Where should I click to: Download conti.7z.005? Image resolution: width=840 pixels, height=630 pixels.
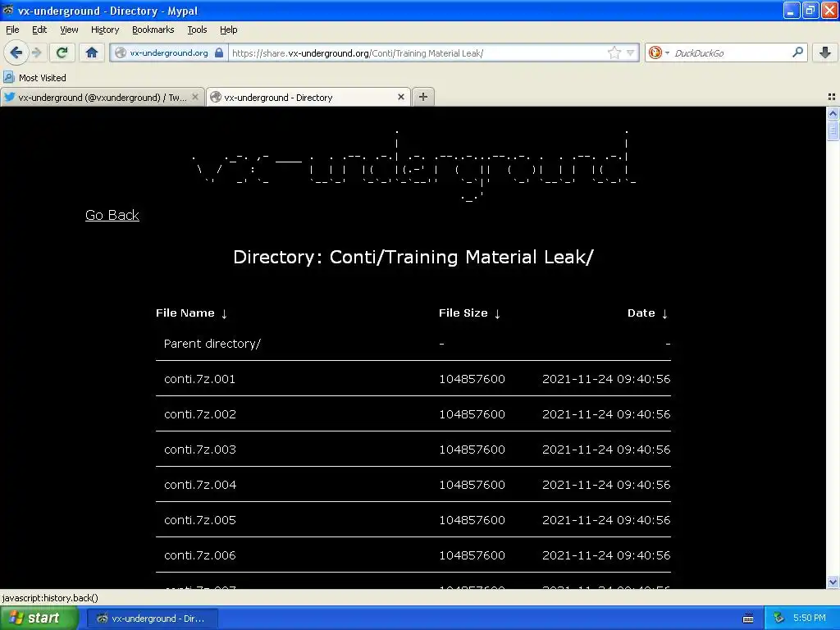coord(200,520)
